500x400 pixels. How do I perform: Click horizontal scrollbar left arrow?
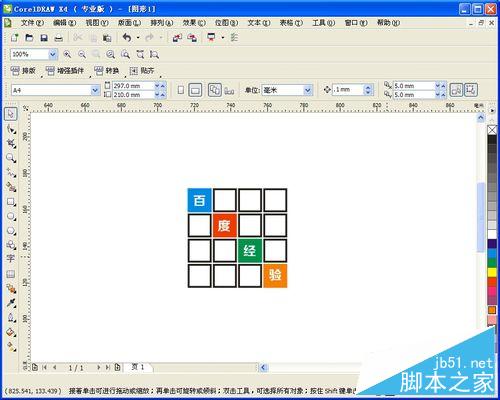(263, 367)
